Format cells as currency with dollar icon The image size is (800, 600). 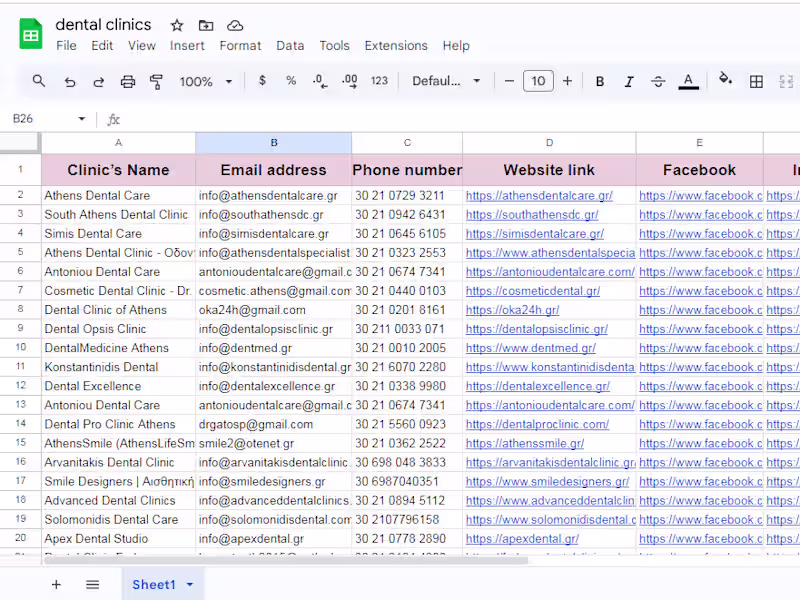(262, 81)
